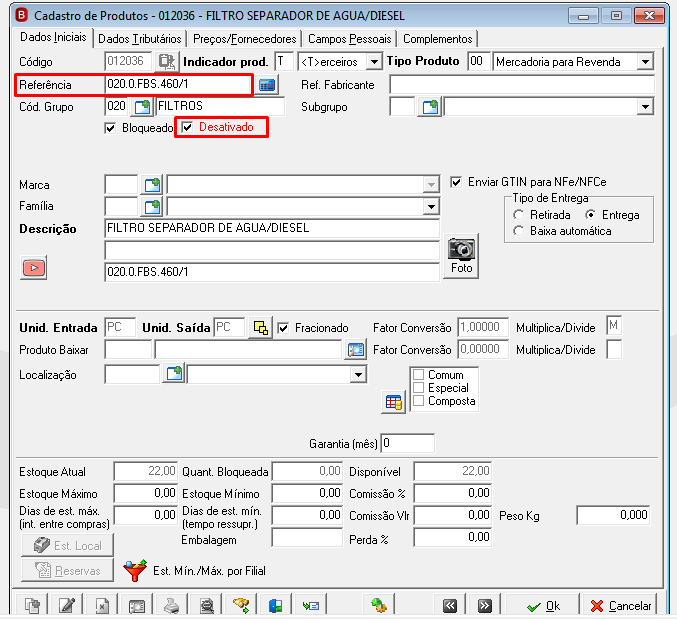Switch to Dados Tributários tab
The width and height of the screenshot is (677, 619).
pos(139,39)
